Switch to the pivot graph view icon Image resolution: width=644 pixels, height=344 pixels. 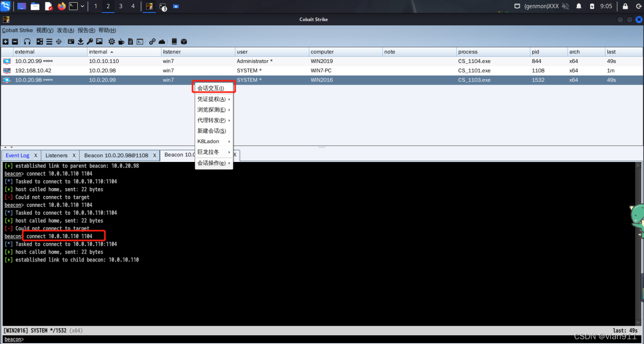40,41
